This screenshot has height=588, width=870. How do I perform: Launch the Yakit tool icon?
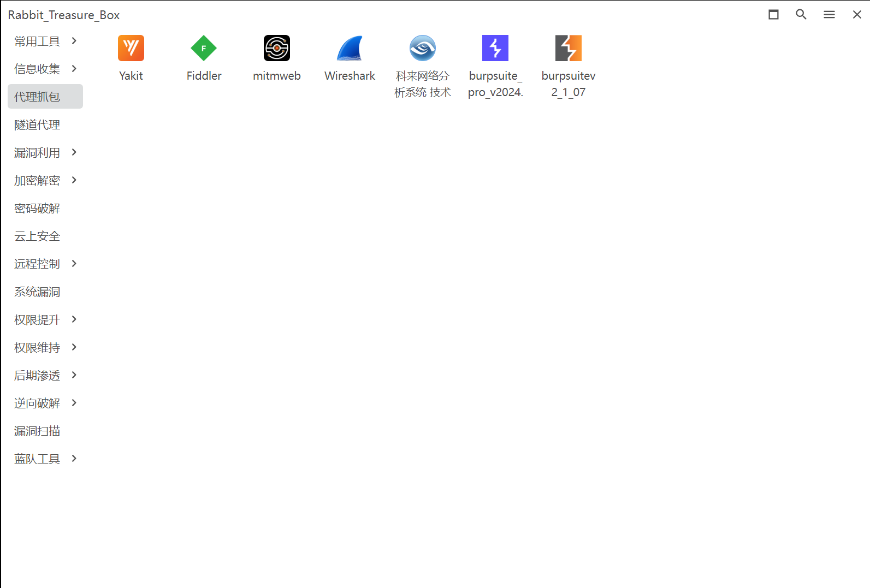(x=131, y=48)
